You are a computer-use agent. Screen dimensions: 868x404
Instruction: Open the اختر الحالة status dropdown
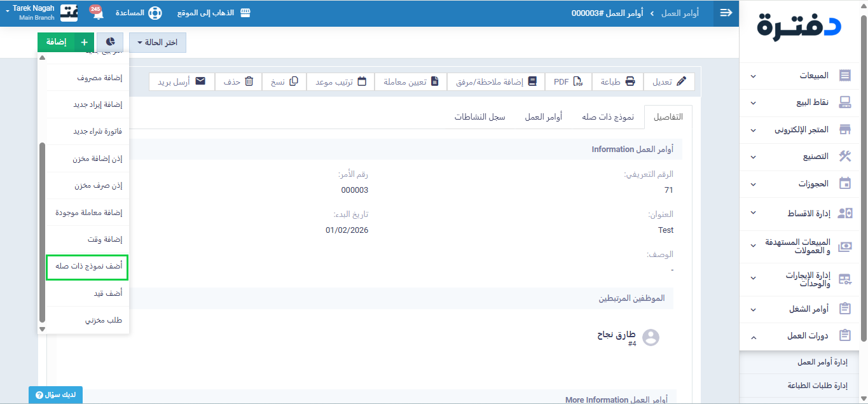157,43
